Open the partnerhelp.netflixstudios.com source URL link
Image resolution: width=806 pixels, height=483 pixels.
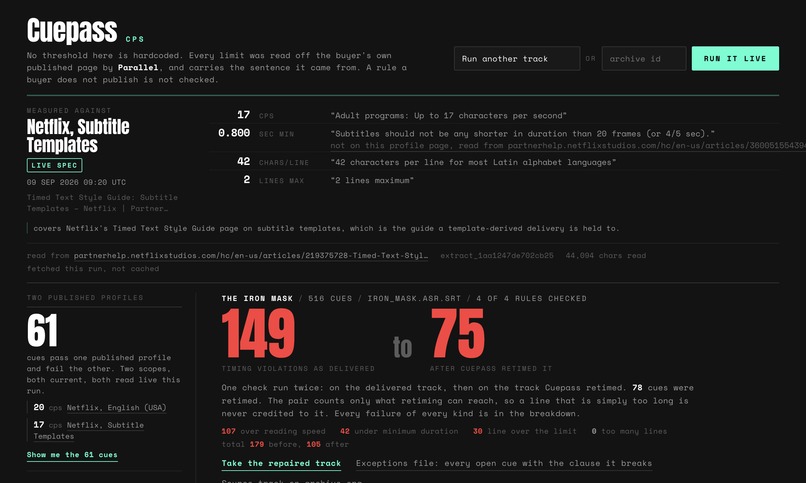coord(250,255)
